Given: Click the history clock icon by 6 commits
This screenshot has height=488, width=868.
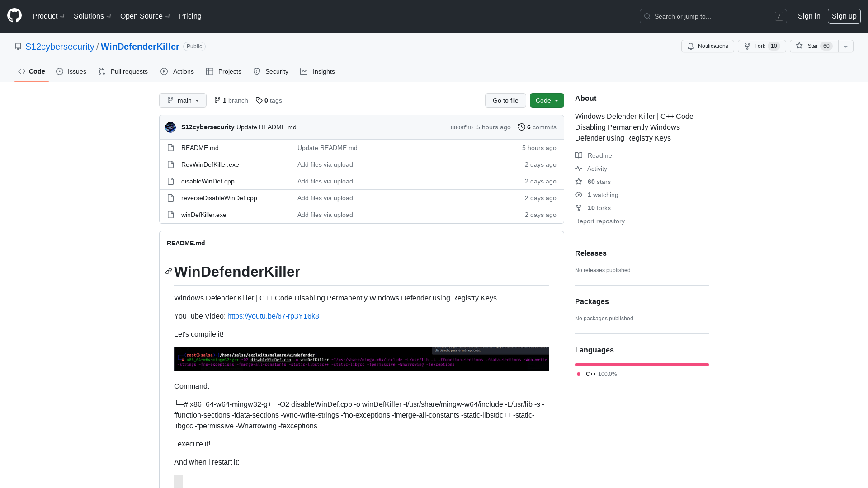Looking at the screenshot, I should point(522,127).
